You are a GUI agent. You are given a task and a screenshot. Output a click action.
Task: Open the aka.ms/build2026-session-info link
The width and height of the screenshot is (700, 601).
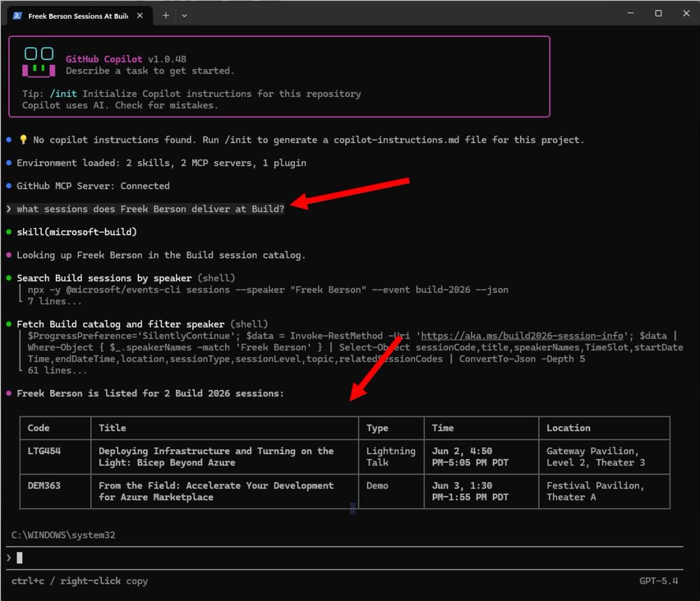pyautogui.click(x=522, y=336)
